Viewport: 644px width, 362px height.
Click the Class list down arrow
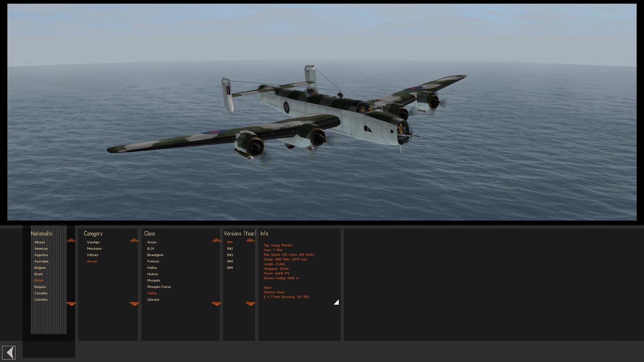click(217, 304)
